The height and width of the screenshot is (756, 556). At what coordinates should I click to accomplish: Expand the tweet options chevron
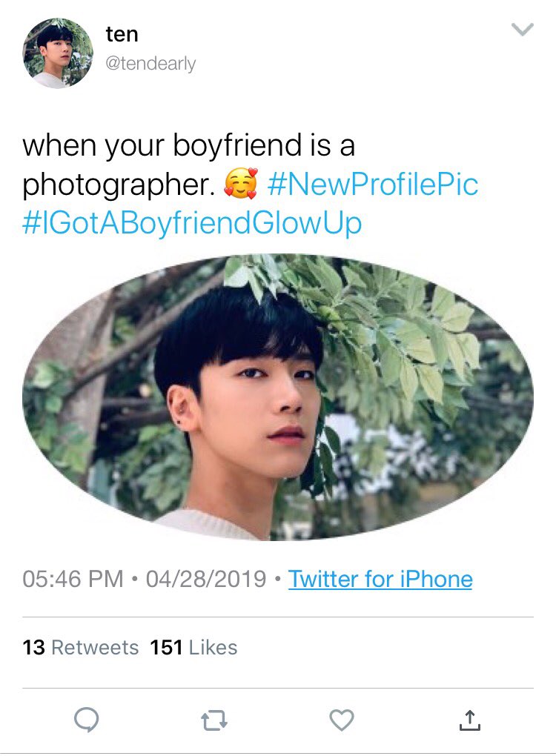coord(522,30)
